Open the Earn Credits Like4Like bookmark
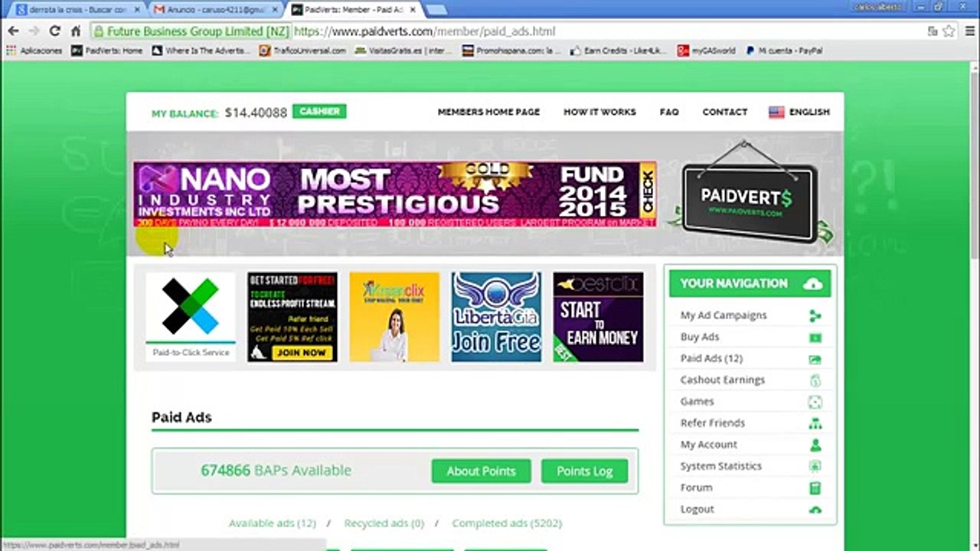The width and height of the screenshot is (980, 551). point(619,51)
